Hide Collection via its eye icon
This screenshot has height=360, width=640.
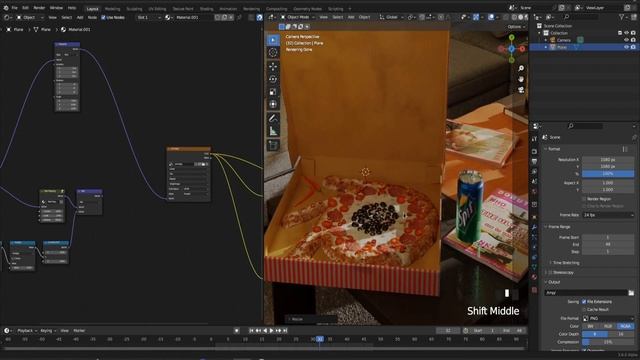pyautogui.click(x=627, y=33)
